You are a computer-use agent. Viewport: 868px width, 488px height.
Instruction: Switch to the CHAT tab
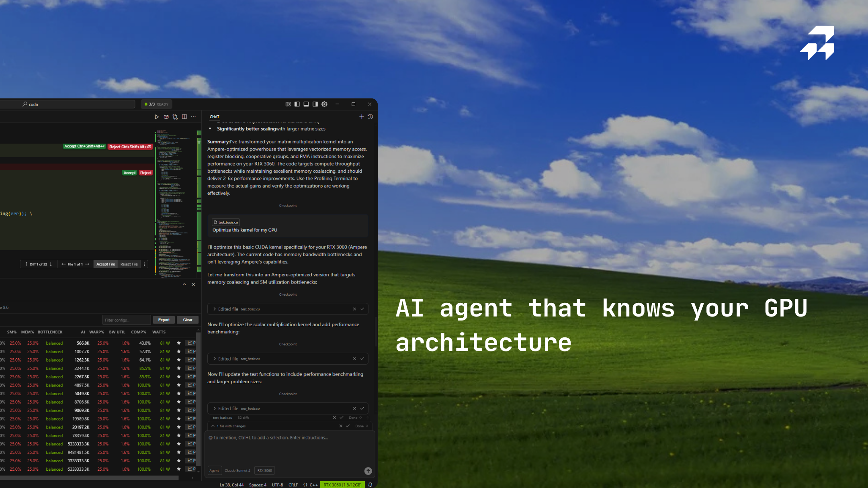[214, 116]
